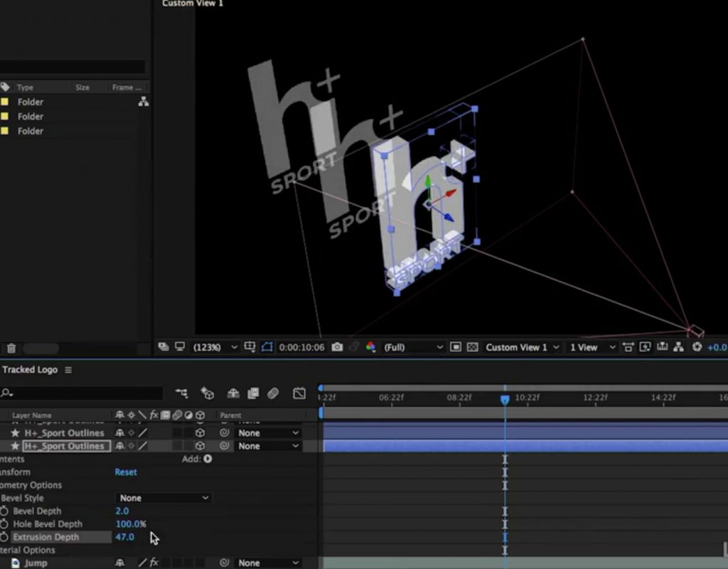The height and width of the screenshot is (569, 728).
Task: Toggle the Hole Bevel Depth stopwatch
Action: [x=4, y=524]
